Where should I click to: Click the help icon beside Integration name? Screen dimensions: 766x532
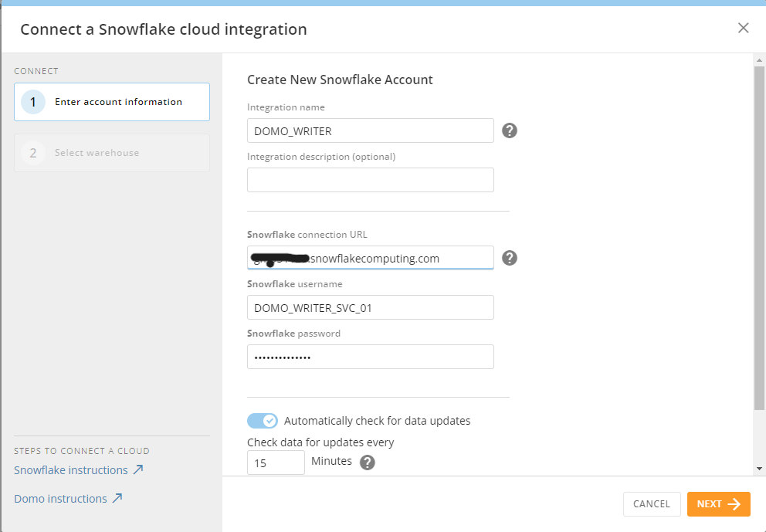(510, 130)
